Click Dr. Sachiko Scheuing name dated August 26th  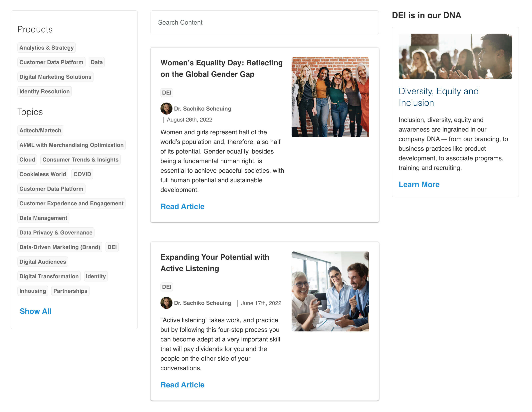point(202,109)
